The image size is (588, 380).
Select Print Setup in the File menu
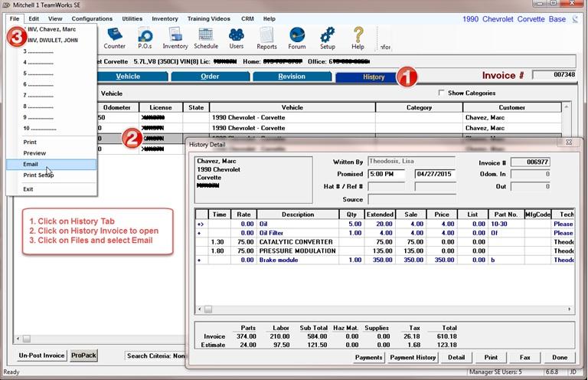click(51, 175)
